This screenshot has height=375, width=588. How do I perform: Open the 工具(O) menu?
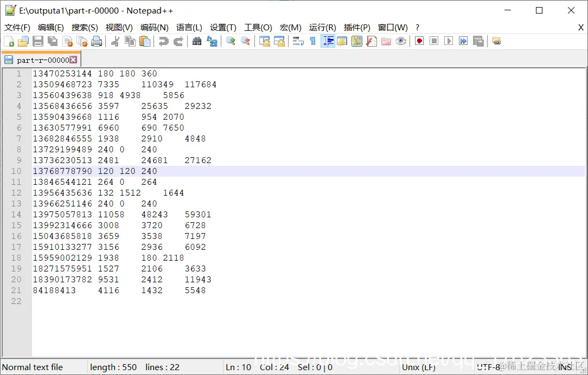pyautogui.click(x=258, y=27)
